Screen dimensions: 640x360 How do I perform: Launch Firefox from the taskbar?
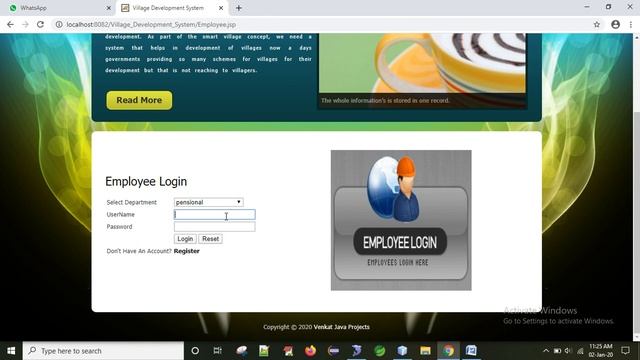311,351
